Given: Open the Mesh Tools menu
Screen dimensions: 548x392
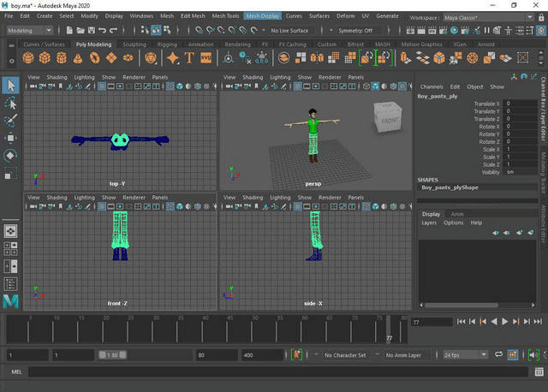Looking at the screenshot, I should click(x=225, y=15).
